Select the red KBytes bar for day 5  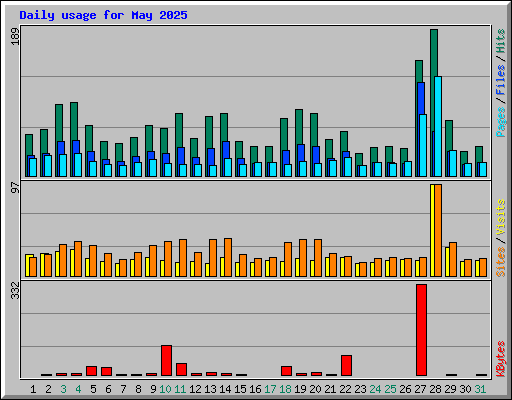[91, 371]
